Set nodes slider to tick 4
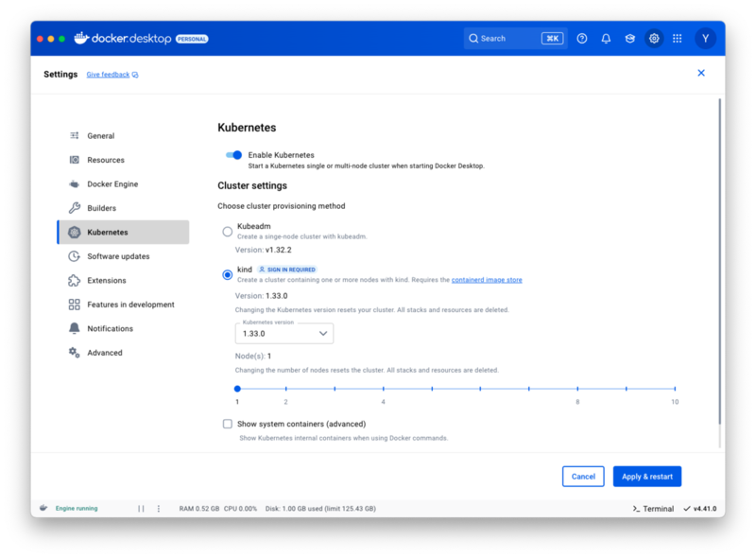 pyautogui.click(x=384, y=389)
